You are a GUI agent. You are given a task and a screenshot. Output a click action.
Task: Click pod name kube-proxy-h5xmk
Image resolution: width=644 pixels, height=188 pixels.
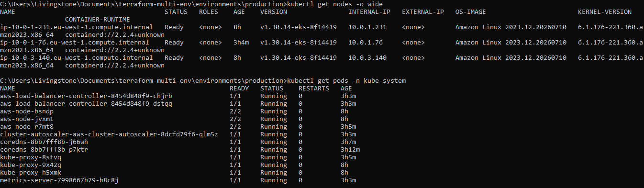pyautogui.click(x=31, y=173)
